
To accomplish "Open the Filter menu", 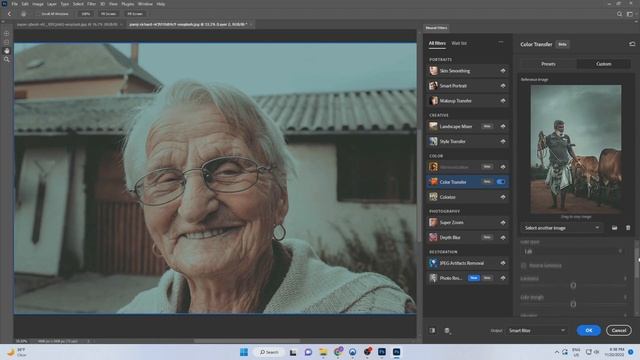I will tap(91, 4).
